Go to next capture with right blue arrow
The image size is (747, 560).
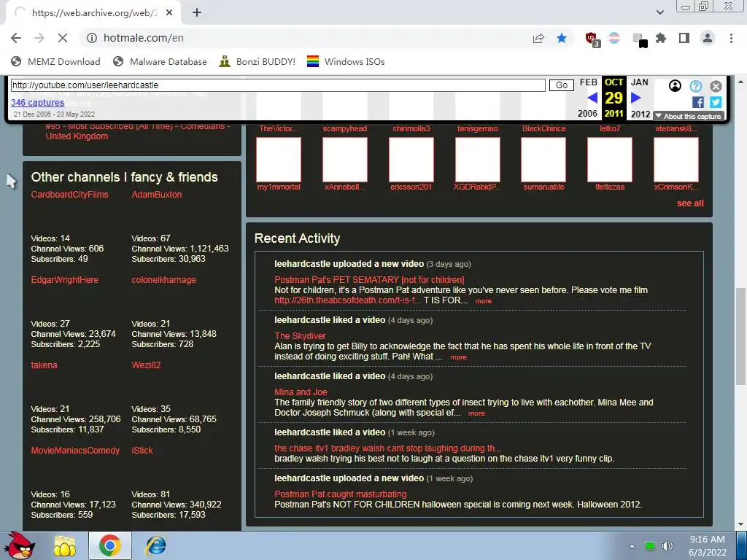pyautogui.click(x=635, y=98)
